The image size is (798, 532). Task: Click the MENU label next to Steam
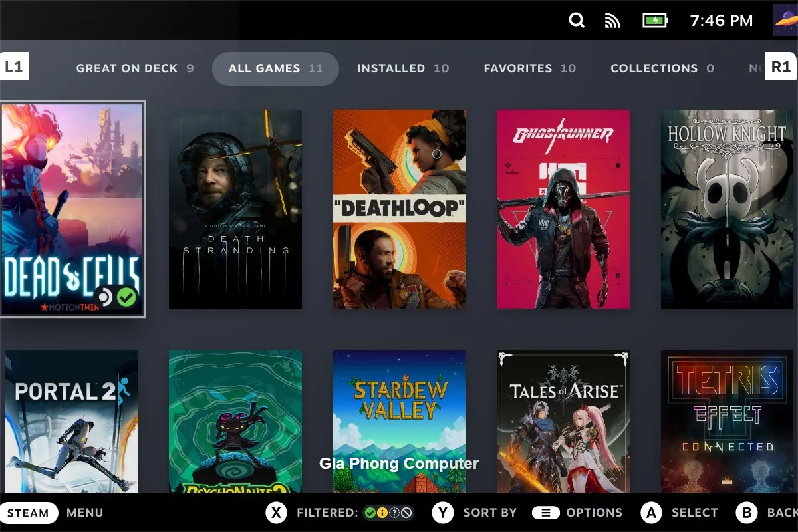click(84, 513)
